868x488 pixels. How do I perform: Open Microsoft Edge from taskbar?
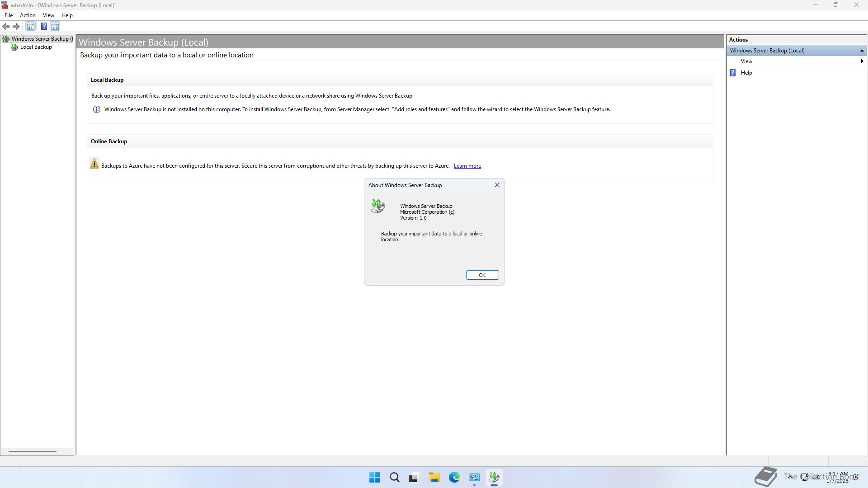pyautogui.click(x=454, y=477)
